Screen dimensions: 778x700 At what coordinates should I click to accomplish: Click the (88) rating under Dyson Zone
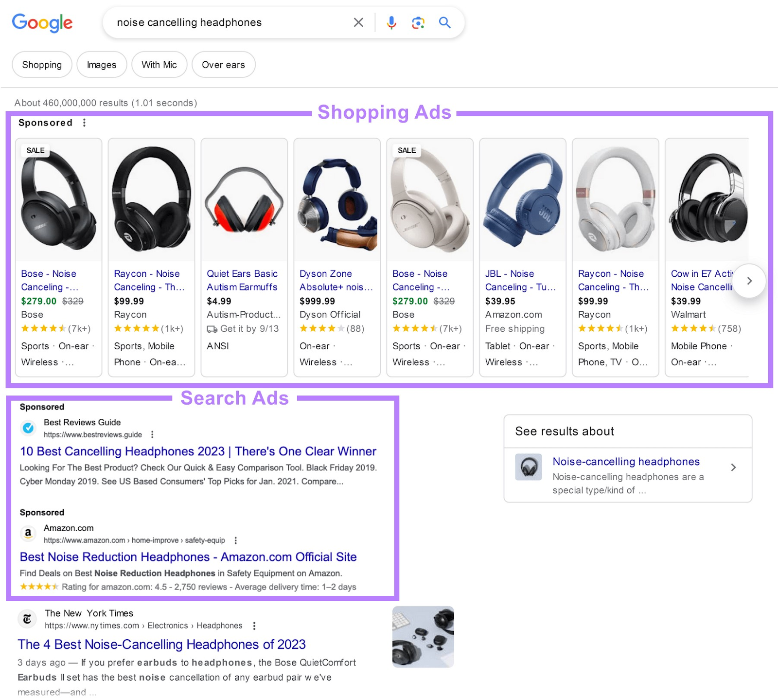tap(355, 329)
